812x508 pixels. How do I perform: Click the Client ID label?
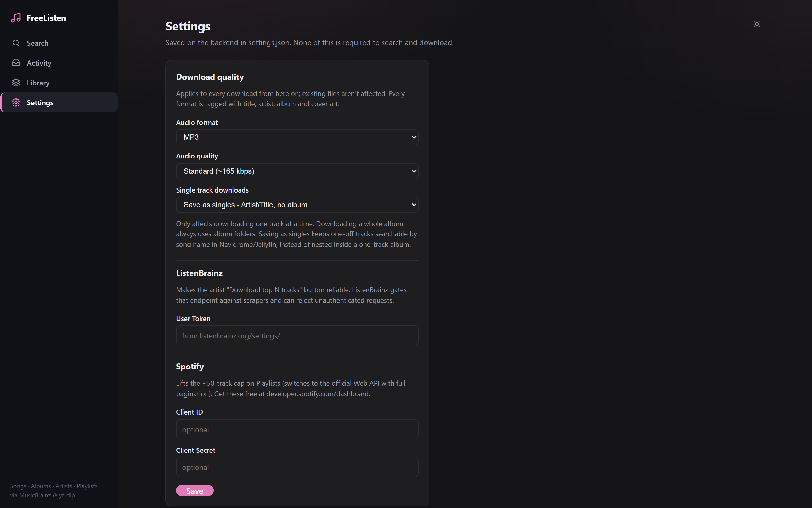pyautogui.click(x=190, y=412)
